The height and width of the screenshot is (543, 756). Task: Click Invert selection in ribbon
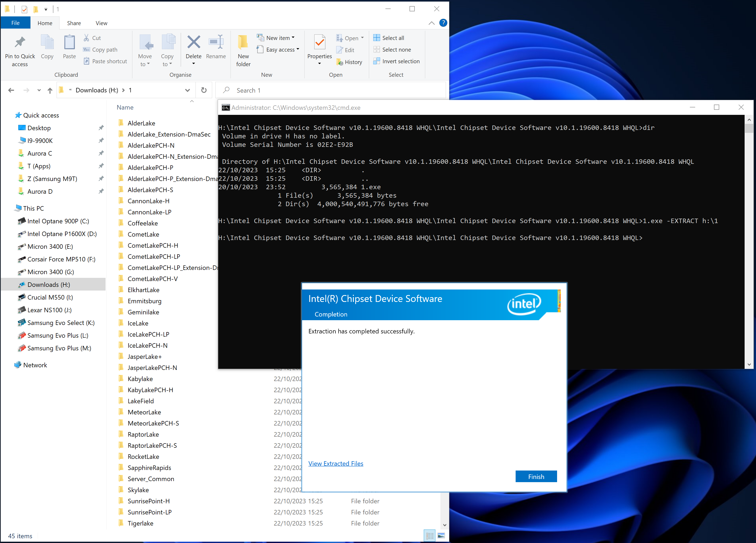click(396, 61)
